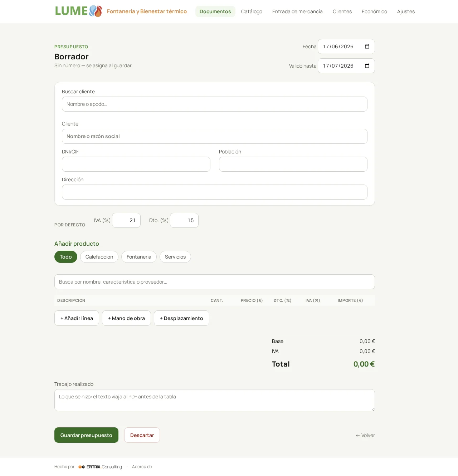Screen dimensions: 458x476
Task: Filter products by Fontaneria
Action: pos(139,257)
